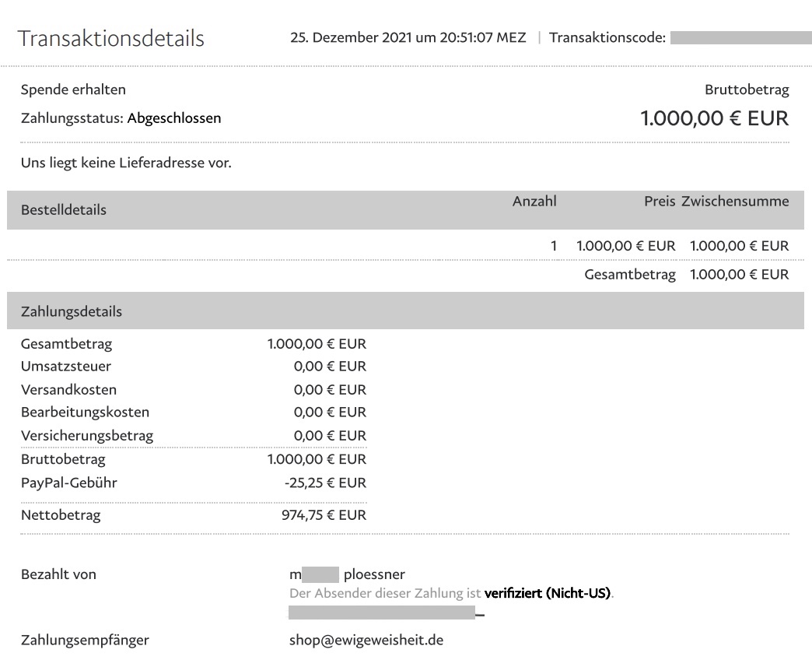This screenshot has width=812, height=660.
Task: Click the Zwischensumme column header
Action: [735, 201]
